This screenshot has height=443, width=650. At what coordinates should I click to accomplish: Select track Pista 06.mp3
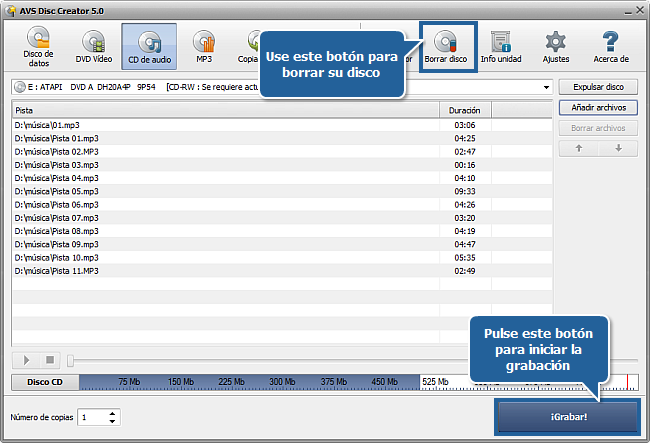click(282, 205)
